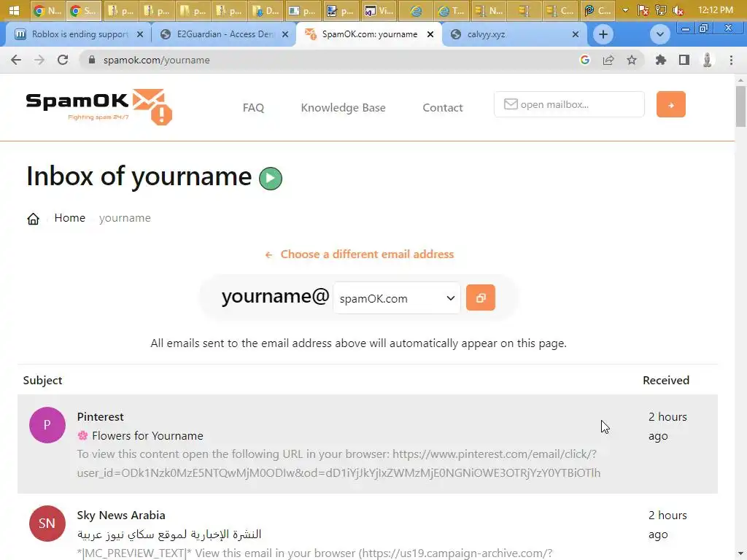Click the browser forward arrow
The height and width of the screenshot is (560, 747).
click(39, 60)
